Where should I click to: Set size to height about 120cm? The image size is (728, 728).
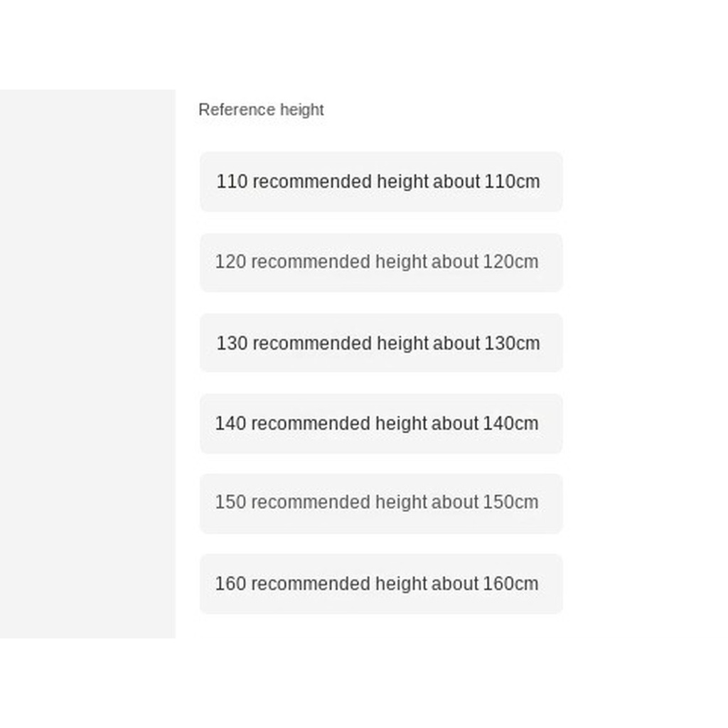click(380, 262)
